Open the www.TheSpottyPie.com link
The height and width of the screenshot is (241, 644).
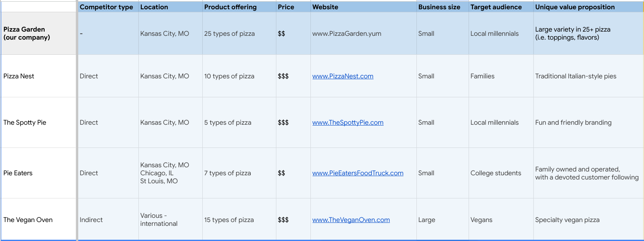[x=348, y=123]
